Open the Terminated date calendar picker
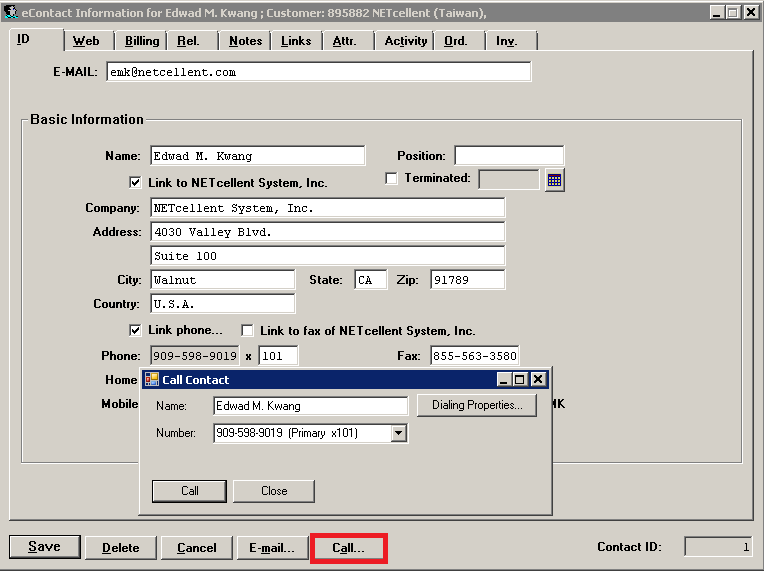This screenshot has width=764, height=571. point(554,180)
